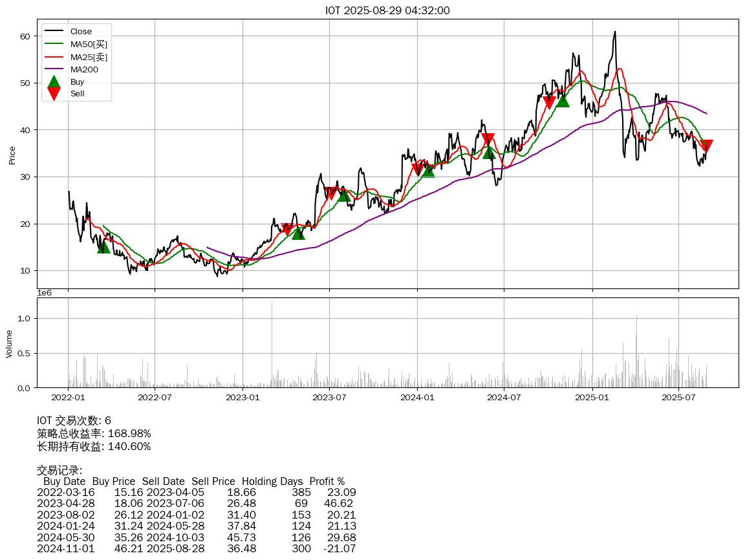Click the trade row with -21.07 profit
745x560 pixels.
coord(197,548)
